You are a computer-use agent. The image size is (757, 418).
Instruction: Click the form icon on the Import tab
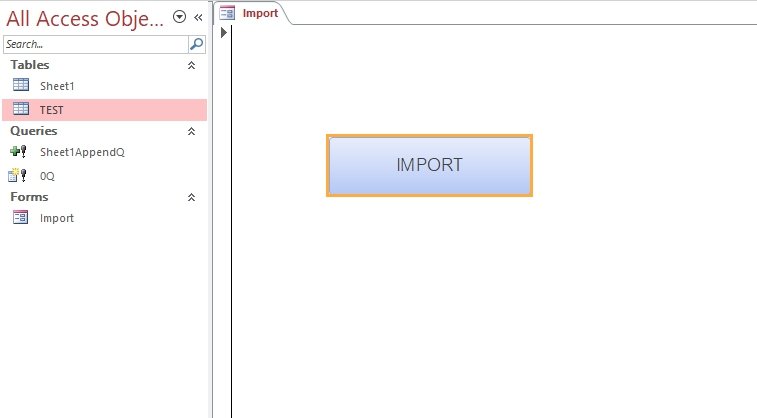[228, 13]
